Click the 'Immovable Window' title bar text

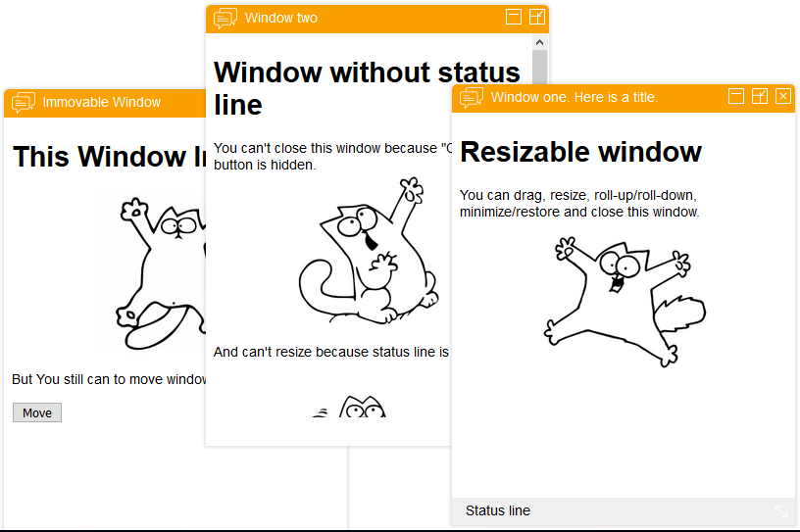coord(102,102)
